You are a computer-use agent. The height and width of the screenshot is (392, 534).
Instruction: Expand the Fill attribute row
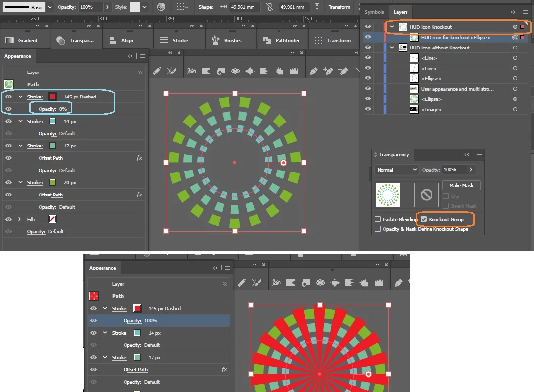20,219
